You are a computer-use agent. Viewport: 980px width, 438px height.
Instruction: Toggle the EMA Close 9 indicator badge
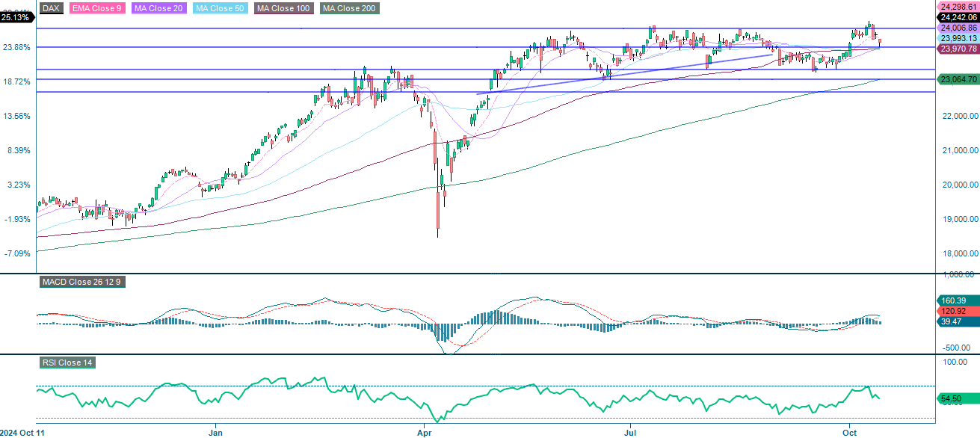(x=98, y=9)
